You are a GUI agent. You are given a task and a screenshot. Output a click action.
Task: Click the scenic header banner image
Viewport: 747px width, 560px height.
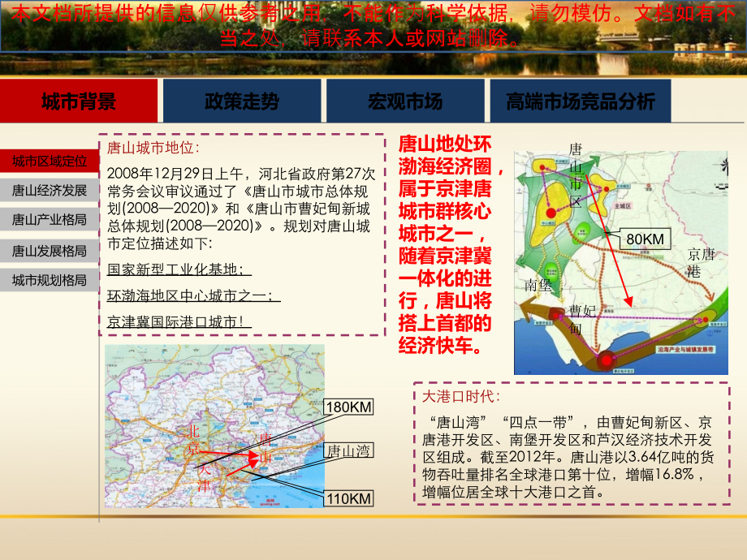373,37
